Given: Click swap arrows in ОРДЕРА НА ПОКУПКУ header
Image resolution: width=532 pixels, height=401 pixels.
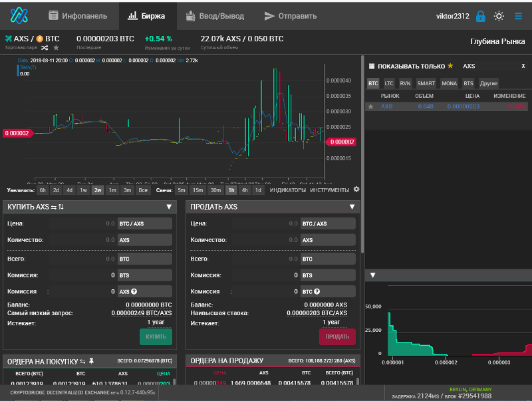Looking at the screenshot, I should (x=82, y=362).
